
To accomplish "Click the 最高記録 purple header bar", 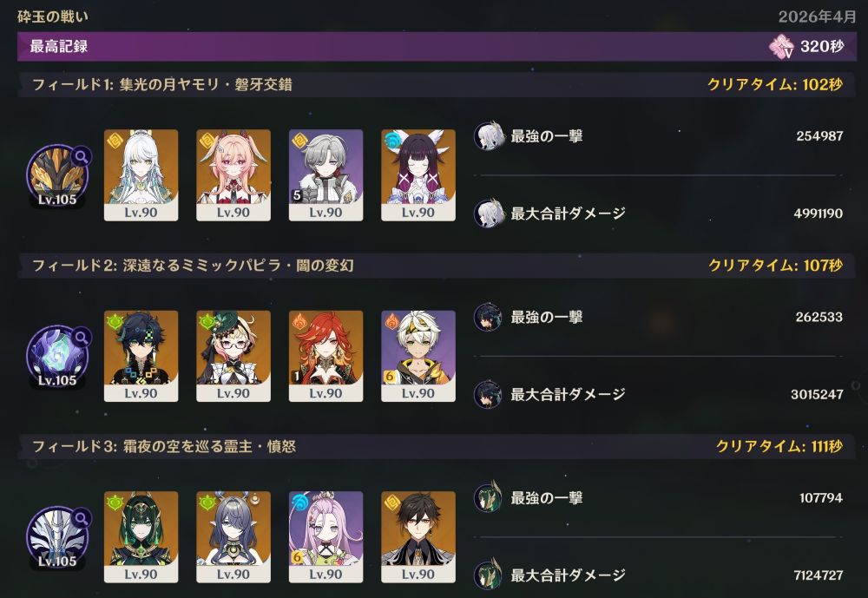I will pos(437,47).
